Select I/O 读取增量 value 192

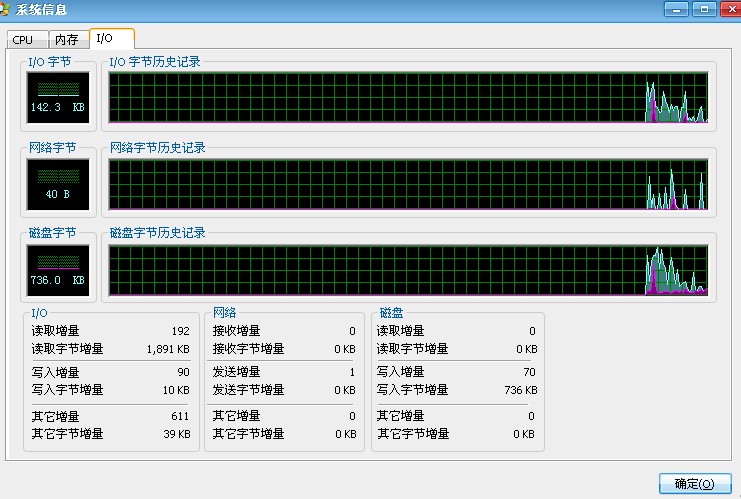point(181,331)
